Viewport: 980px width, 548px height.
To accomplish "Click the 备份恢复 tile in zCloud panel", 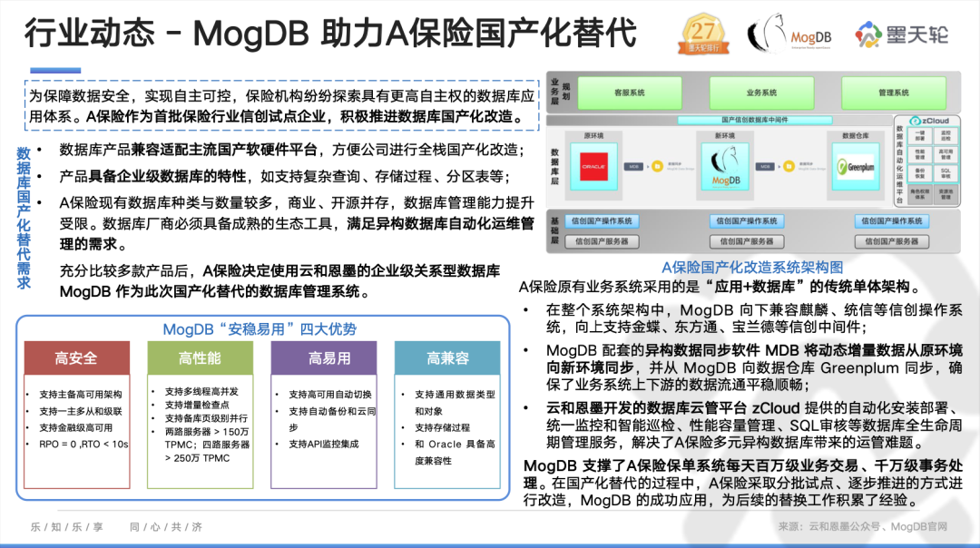I will click(x=920, y=173).
